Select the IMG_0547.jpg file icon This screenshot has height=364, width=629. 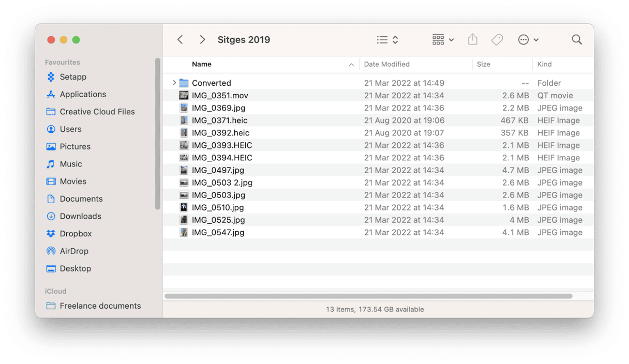point(184,232)
